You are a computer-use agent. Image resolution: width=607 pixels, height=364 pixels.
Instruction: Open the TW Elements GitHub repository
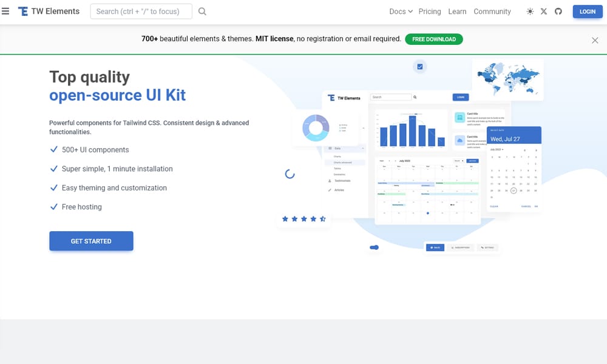(x=558, y=11)
